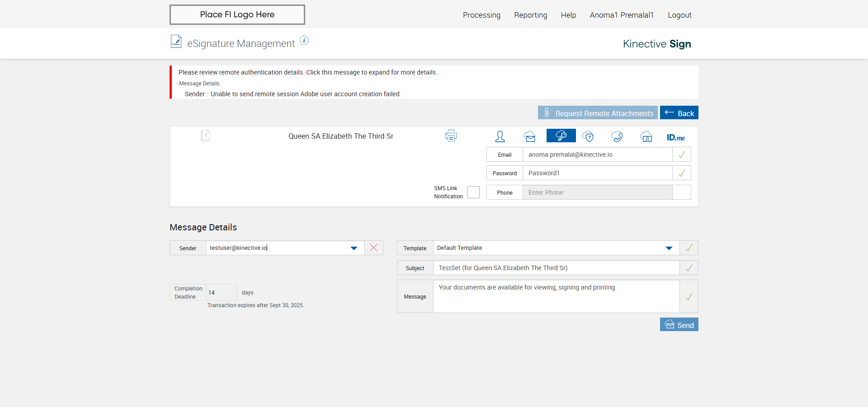
Task: Select the cloud phone authentication icon
Action: coord(617,136)
